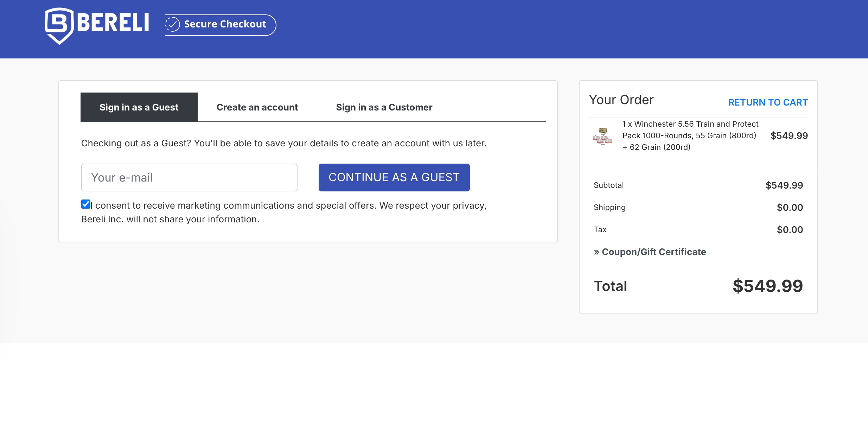The image size is (868, 437).
Task: Focus the Your e-mail input field
Action: click(189, 177)
